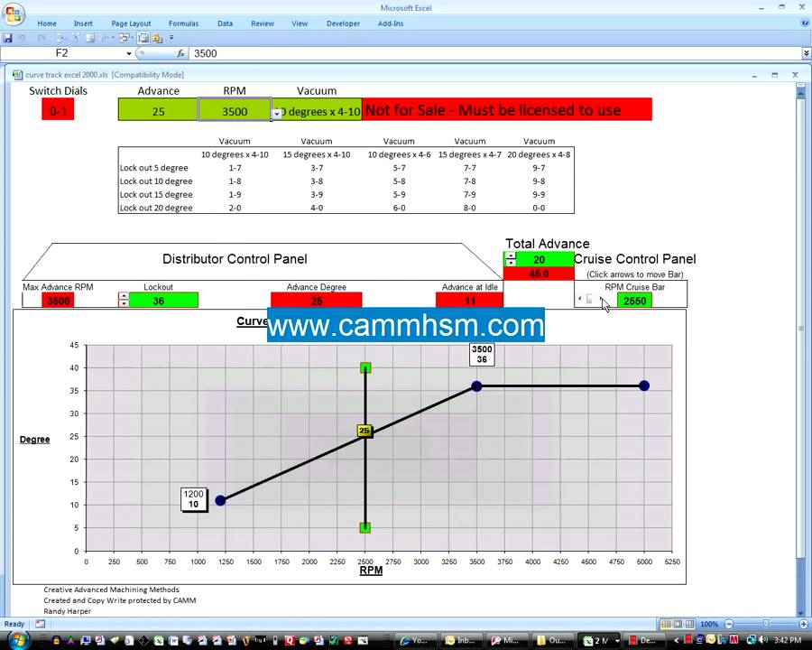The height and width of the screenshot is (650, 812).
Task: Click the Excel Help question mark icon
Action: click(806, 23)
